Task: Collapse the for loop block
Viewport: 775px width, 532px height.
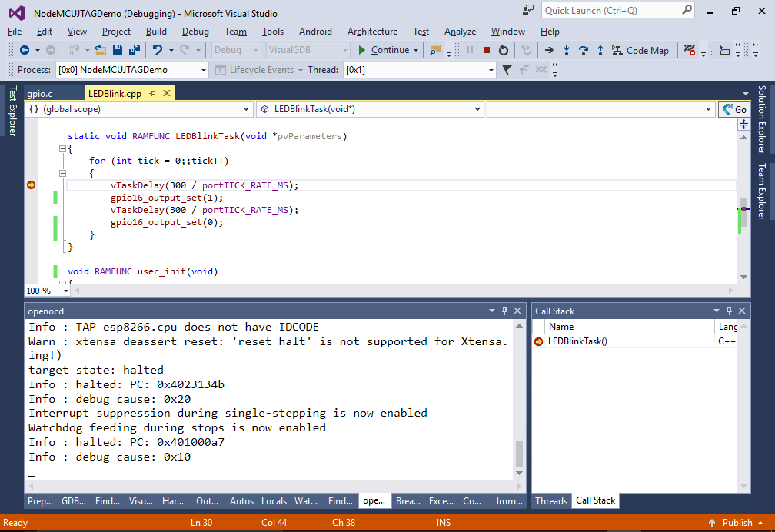Action: tap(62, 174)
